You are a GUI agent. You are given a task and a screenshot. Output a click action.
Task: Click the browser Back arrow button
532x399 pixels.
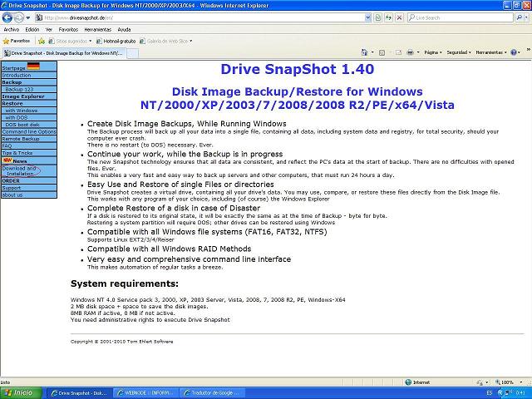(x=7, y=17)
